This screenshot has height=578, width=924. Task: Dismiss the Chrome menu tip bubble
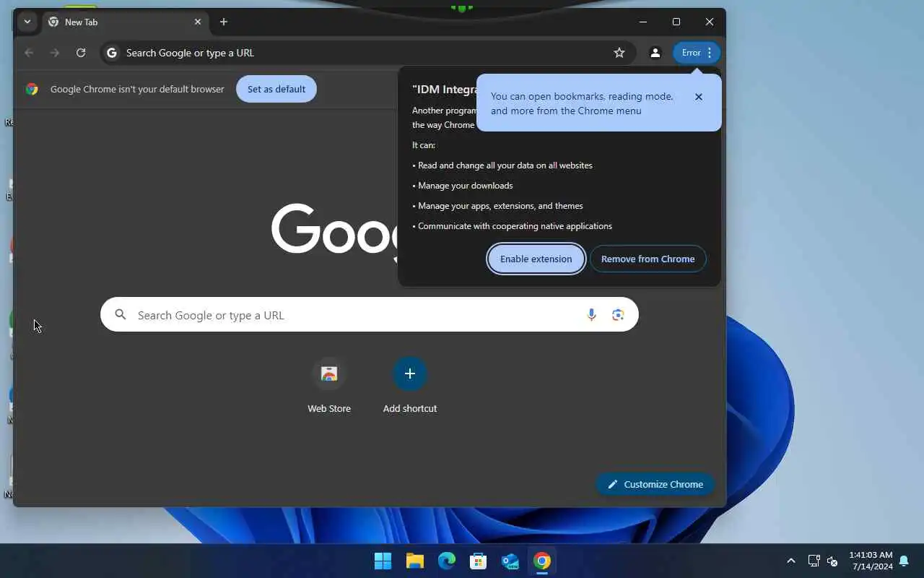[x=699, y=97]
